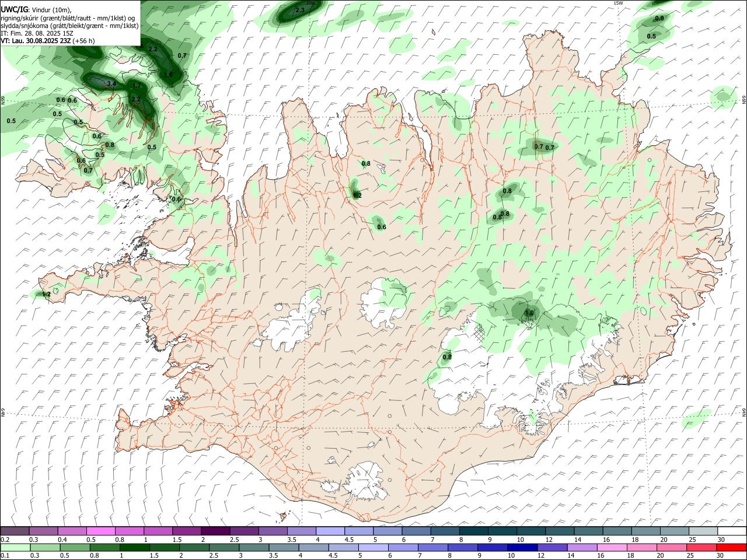Click the '0.1' label on the lower scale

(5, 556)
